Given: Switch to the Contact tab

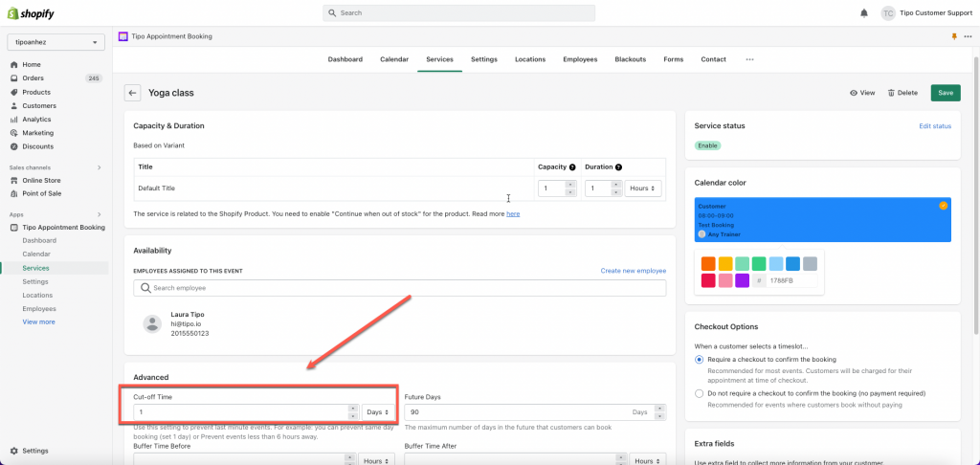Looking at the screenshot, I should click(x=713, y=59).
